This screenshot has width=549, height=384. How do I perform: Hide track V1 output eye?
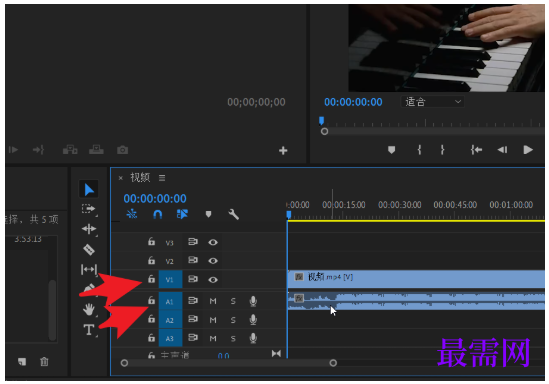213,280
